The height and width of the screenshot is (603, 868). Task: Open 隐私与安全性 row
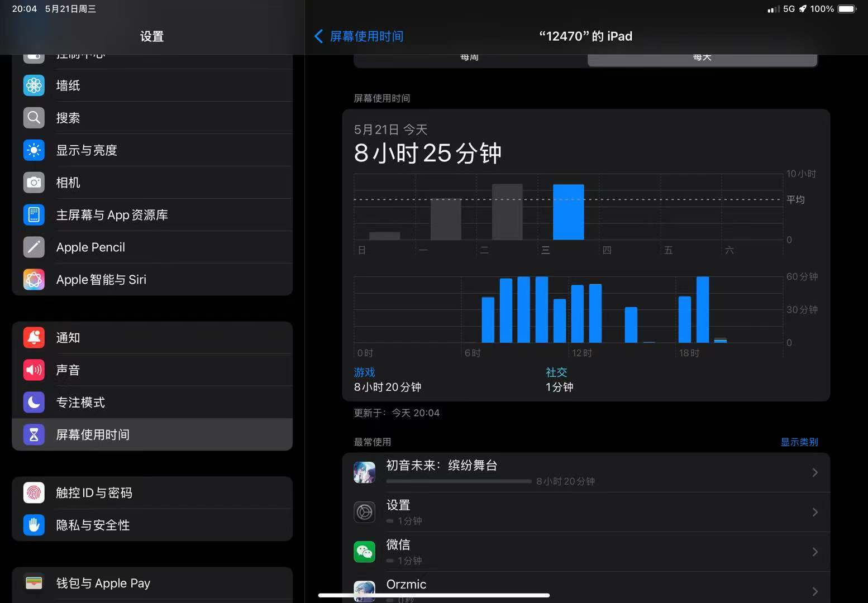pyautogui.click(x=152, y=525)
